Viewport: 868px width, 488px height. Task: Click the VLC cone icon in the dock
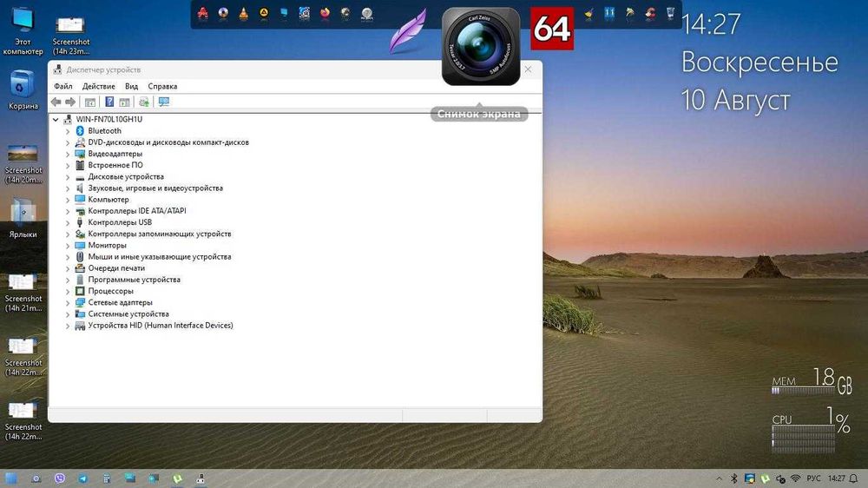pyautogui.click(x=244, y=14)
